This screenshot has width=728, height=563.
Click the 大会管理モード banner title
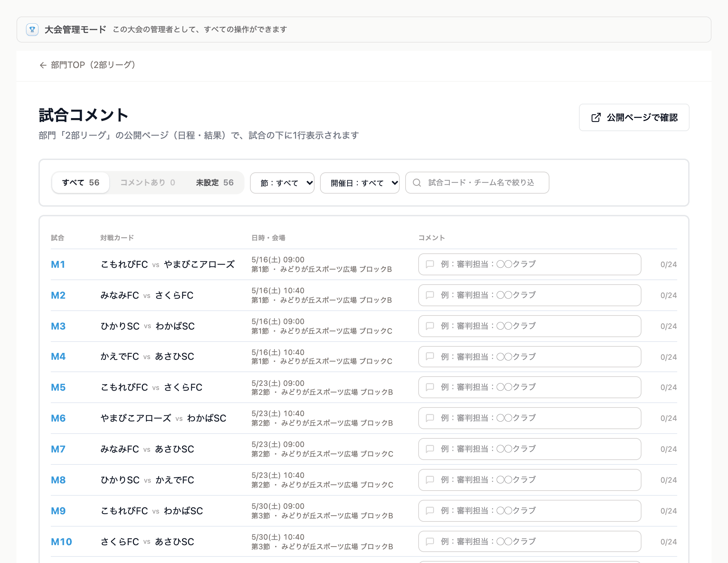point(75,30)
